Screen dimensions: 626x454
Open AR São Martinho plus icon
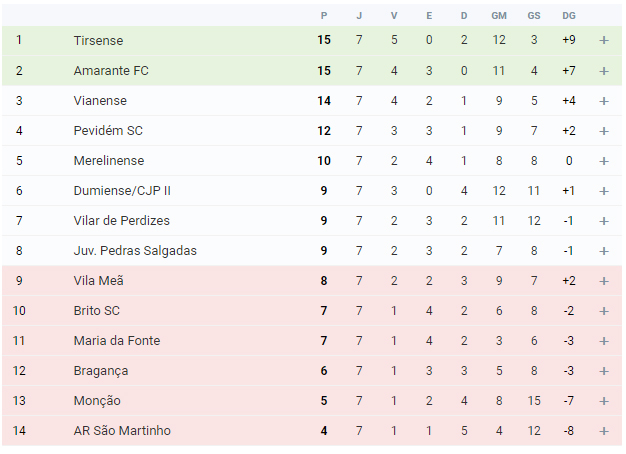click(604, 431)
